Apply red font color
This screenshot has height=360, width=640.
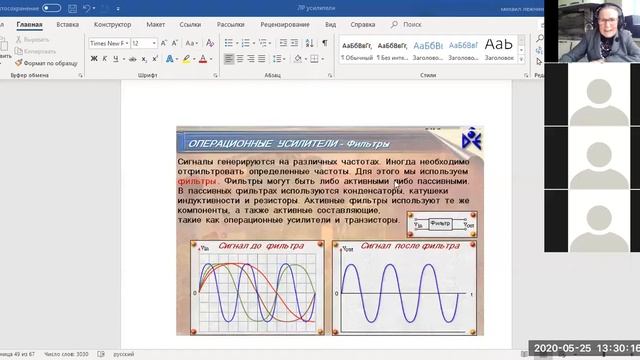203,59
